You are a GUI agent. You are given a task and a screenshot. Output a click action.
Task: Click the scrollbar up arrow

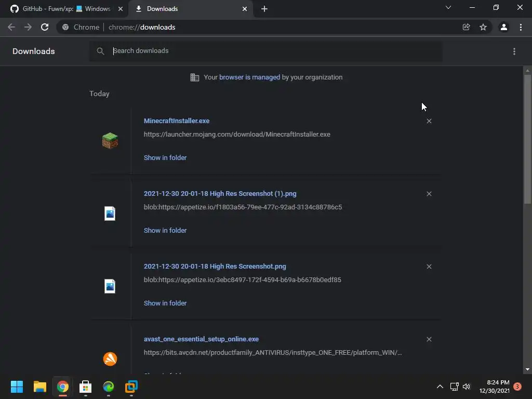(527, 71)
